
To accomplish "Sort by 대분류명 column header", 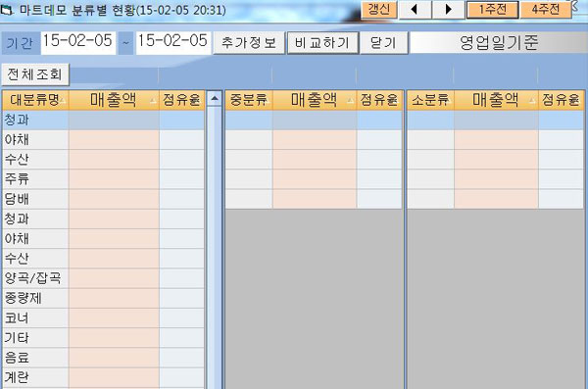I will coord(35,100).
